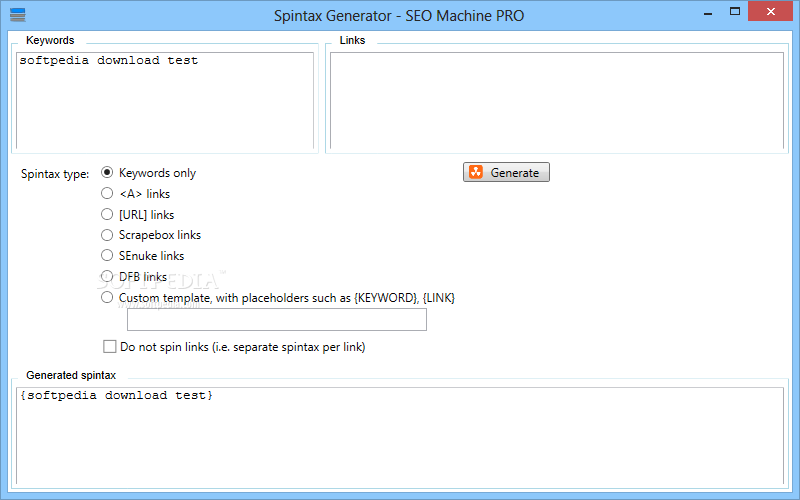This screenshot has height=500, width=800.
Task: Click the 'Generated spintax' group label
Action: point(71,375)
